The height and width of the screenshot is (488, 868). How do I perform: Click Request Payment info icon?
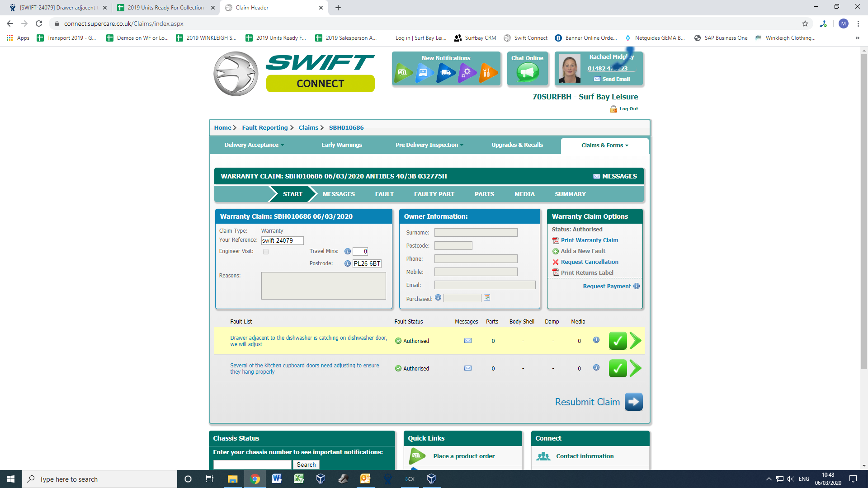click(x=637, y=286)
